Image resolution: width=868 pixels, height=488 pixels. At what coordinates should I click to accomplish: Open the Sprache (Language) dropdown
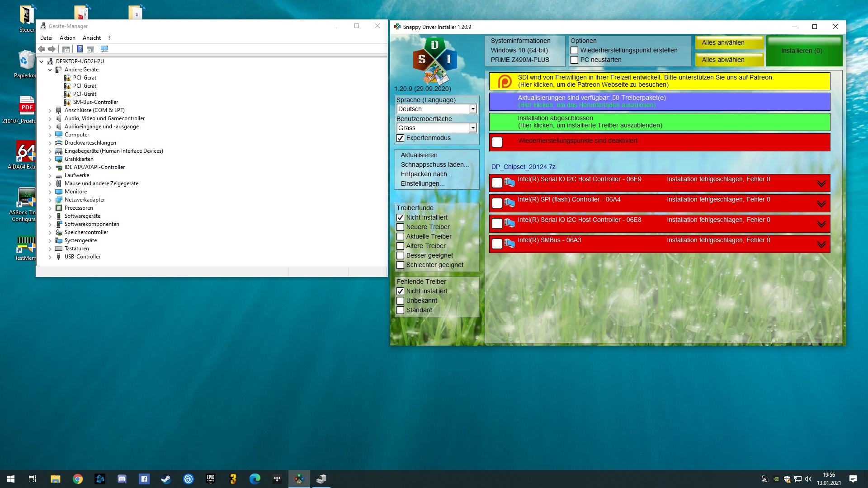click(472, 109)
